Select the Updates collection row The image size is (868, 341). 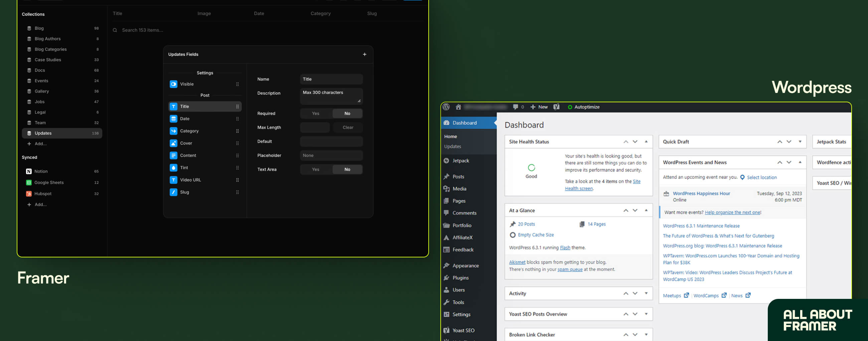pos(62,133)
